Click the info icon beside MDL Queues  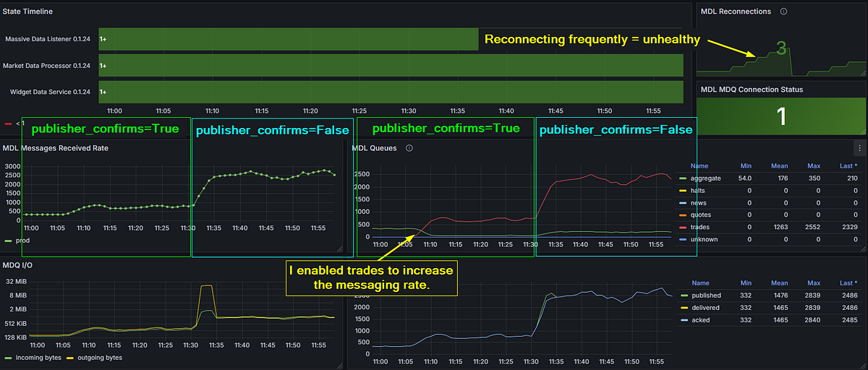click(409, 148)
